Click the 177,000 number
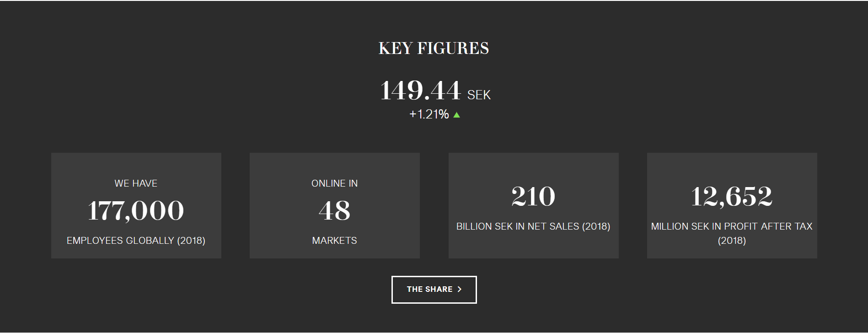The height and width of the screenshot is (333, 868). coord(136,211)
